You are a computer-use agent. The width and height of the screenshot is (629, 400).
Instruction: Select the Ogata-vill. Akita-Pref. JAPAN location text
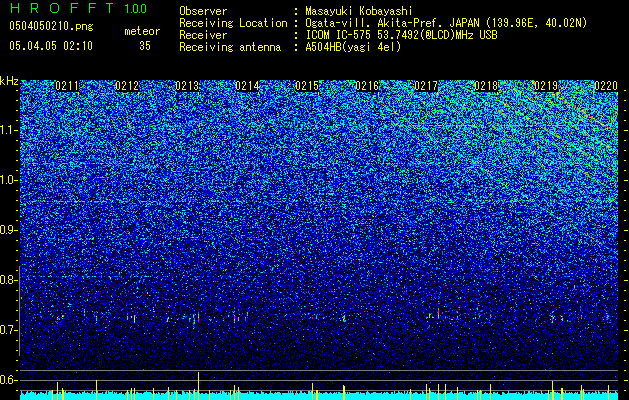446,23
